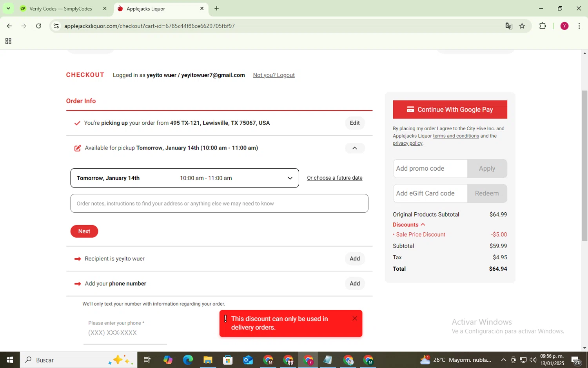The width and height of the screenshot is (588, 368).
Task: View site information icon in address bar
Action: (56, 26)
